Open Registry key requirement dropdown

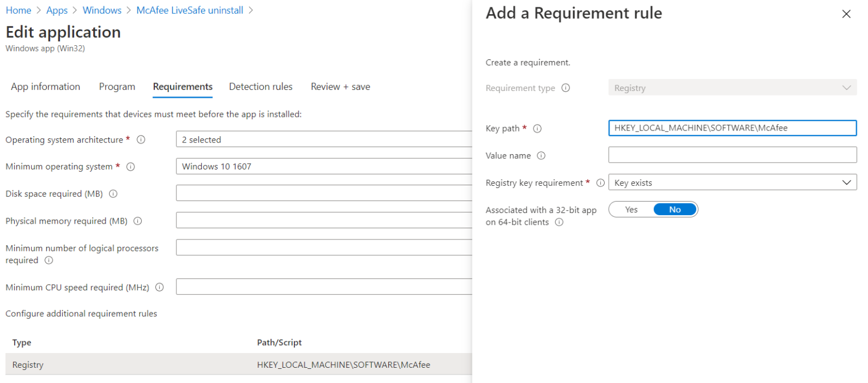(x=732, y=182)
